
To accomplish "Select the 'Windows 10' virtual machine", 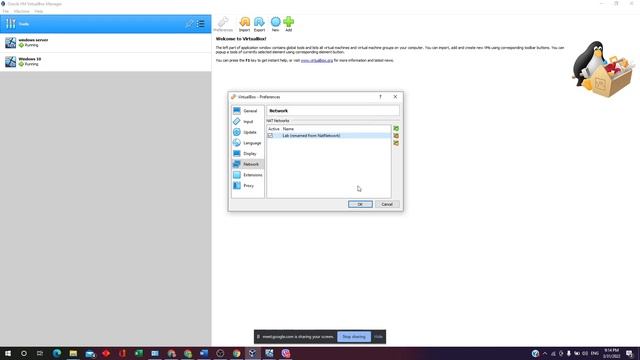I will click(x=106, y=62).
